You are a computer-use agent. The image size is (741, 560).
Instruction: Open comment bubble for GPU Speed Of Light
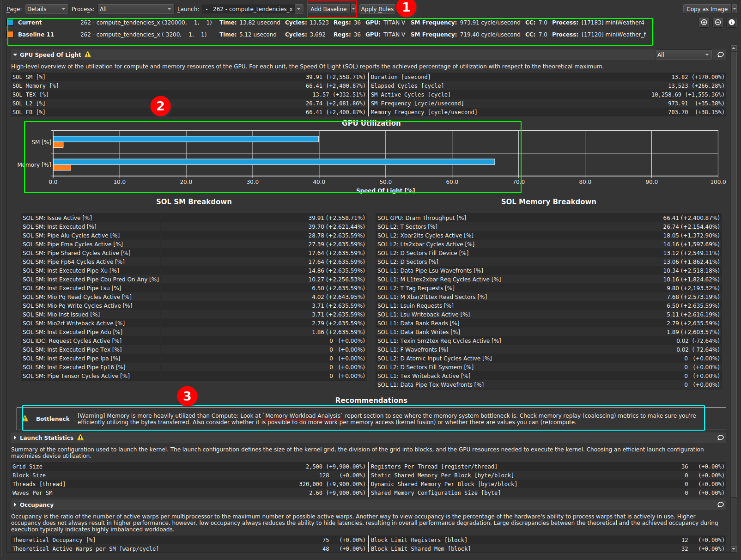pos(720,55)
